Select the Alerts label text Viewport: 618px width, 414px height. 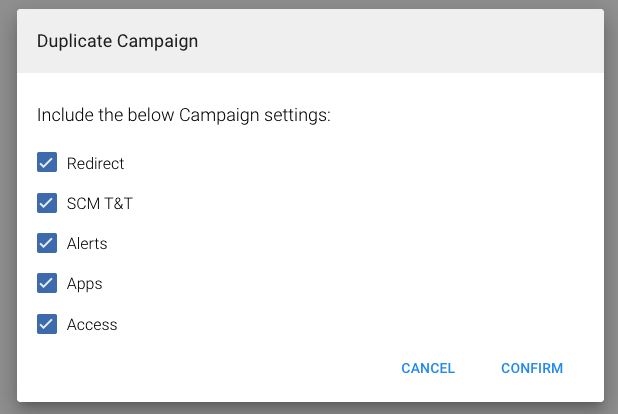point(87,243)
